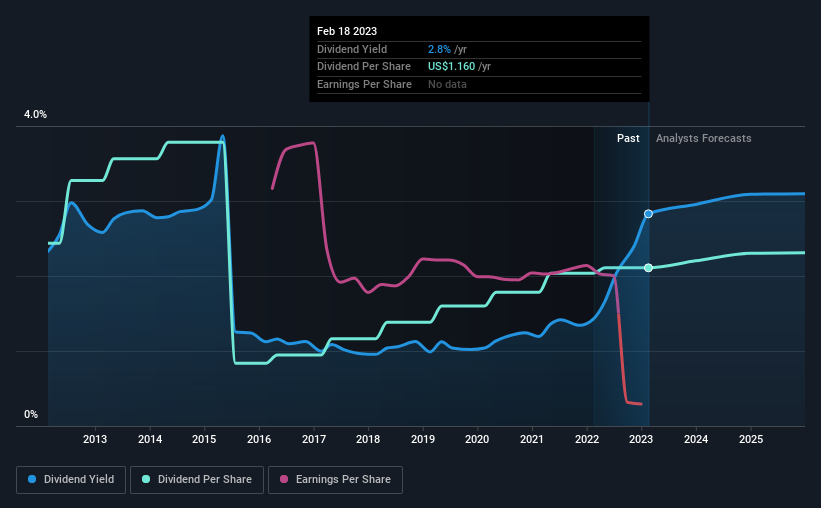Click the Feb 18 2023 tooltip date
Screen dimensions: 821x508
[x=347, y=31]
